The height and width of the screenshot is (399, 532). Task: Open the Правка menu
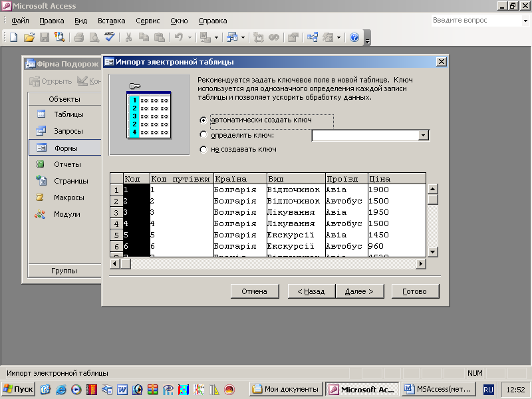52,21
